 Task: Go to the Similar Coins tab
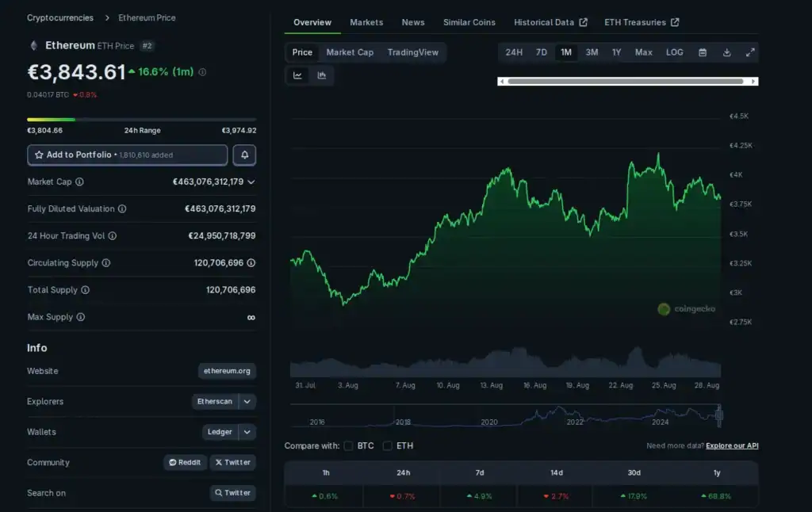(469, 22)
